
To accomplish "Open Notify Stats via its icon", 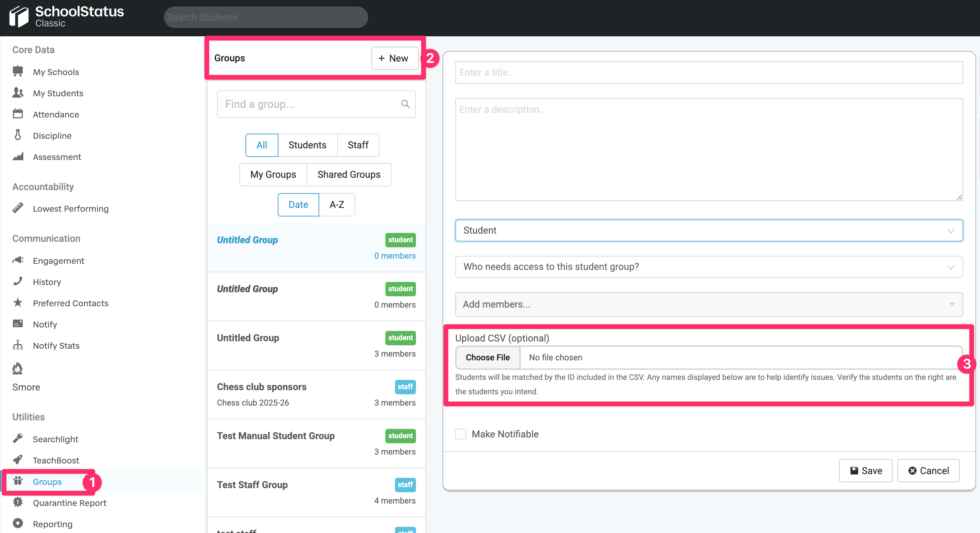I will point(18,345).
